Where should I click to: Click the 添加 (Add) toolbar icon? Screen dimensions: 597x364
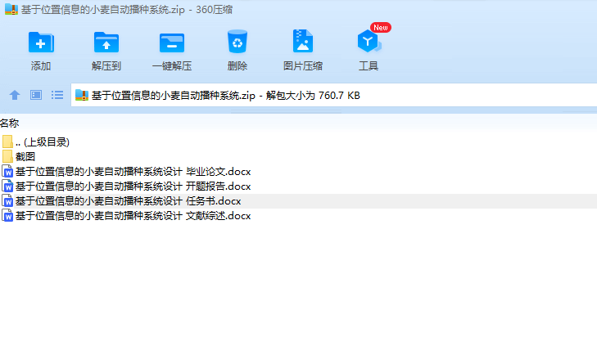click(41, 42)
